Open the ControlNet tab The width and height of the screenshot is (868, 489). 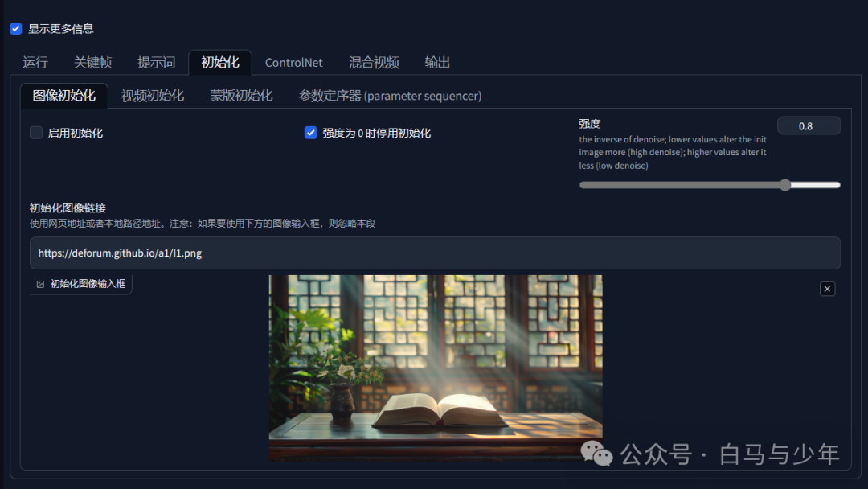[x=293, y=62]
